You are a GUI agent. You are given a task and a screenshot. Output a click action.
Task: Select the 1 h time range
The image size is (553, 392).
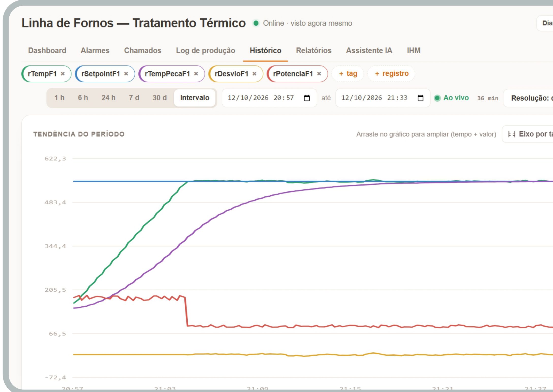59,98
